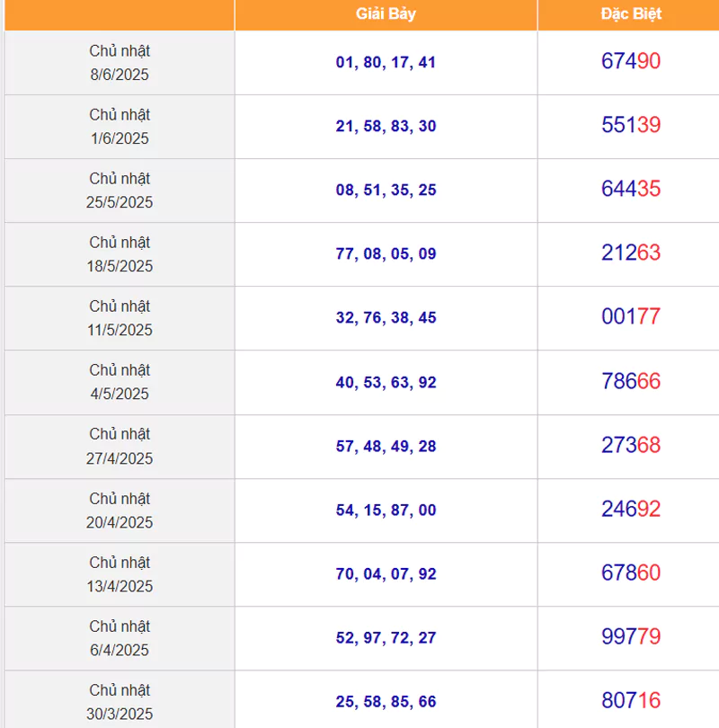Image resolution: width=719 pixels, height=728 pixels.
Task: Select the date cell 13/4/2025
Action: coord(120,573)
